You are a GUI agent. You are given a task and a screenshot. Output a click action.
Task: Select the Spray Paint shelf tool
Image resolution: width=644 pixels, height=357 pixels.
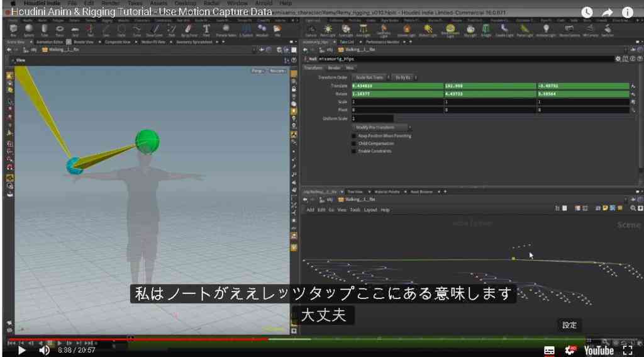[x=188, y=30]
